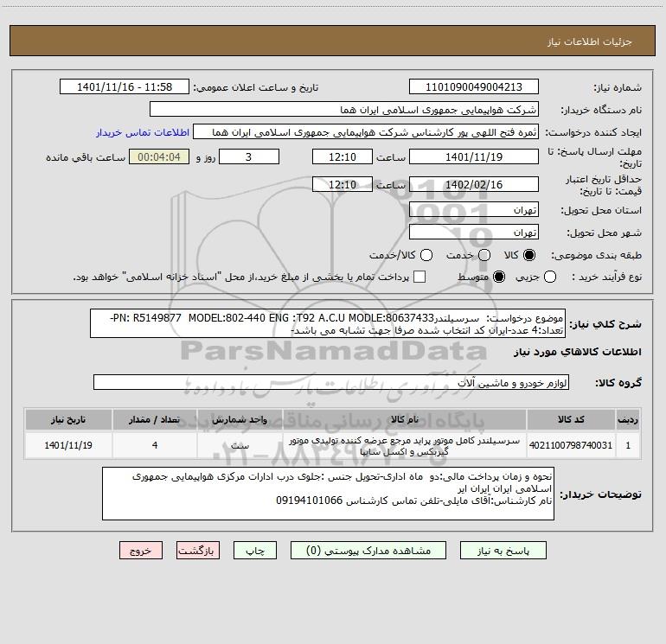Open مشاهده مدارک پیوستی (0) button
The height and width of the screenshot is (644, 666).
[x=368, y=551]
